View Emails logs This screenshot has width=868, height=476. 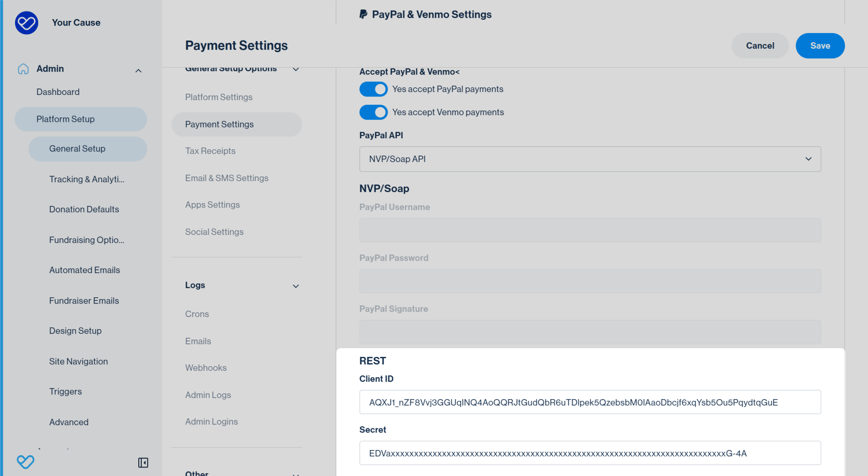click(198, 341)
